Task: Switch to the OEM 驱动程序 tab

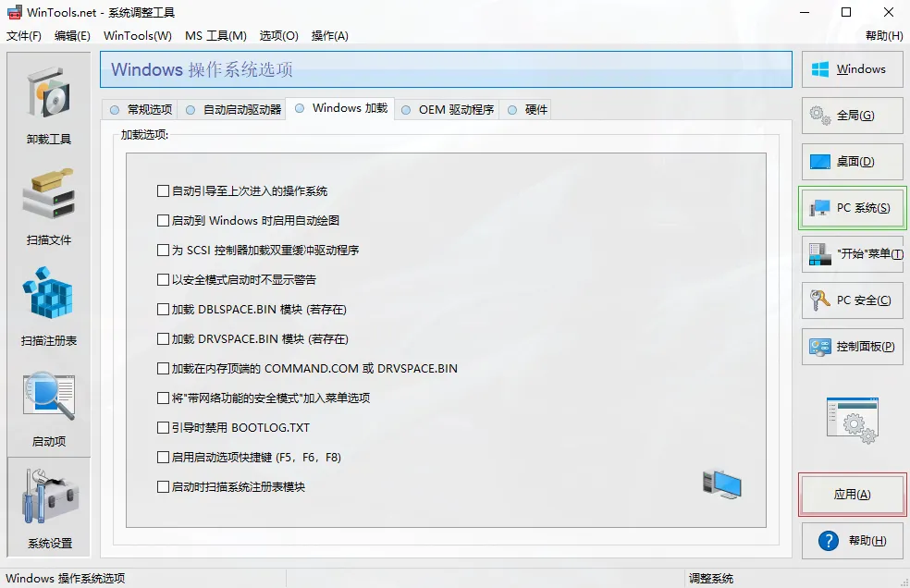Action: point(448,110)
